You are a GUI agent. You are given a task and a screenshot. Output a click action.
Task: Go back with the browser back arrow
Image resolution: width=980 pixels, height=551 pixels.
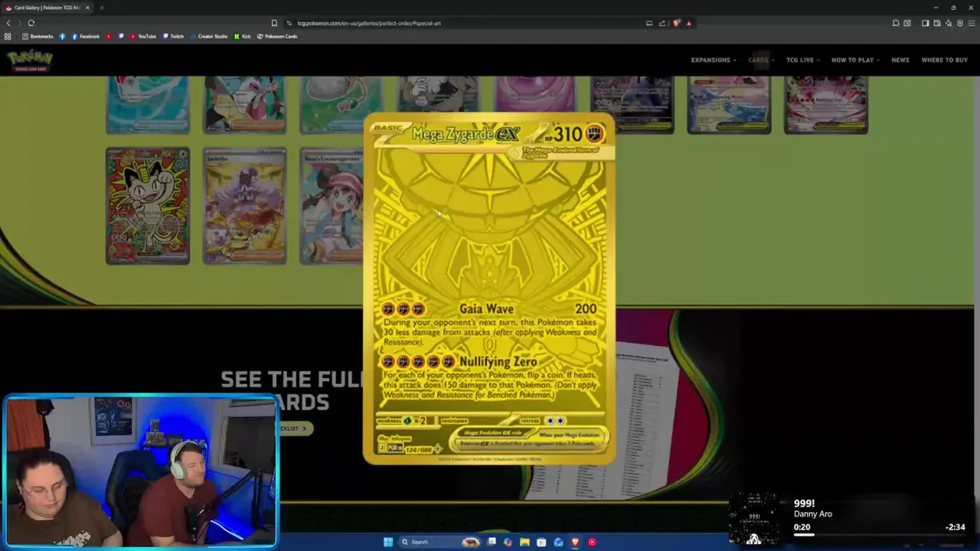[8, 23]
